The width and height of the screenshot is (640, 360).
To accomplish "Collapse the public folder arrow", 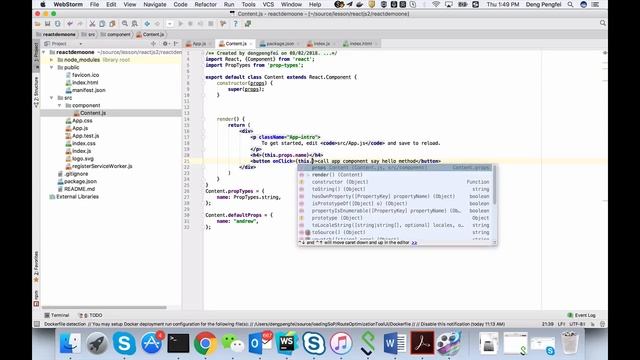I will (x=52, y=67).
